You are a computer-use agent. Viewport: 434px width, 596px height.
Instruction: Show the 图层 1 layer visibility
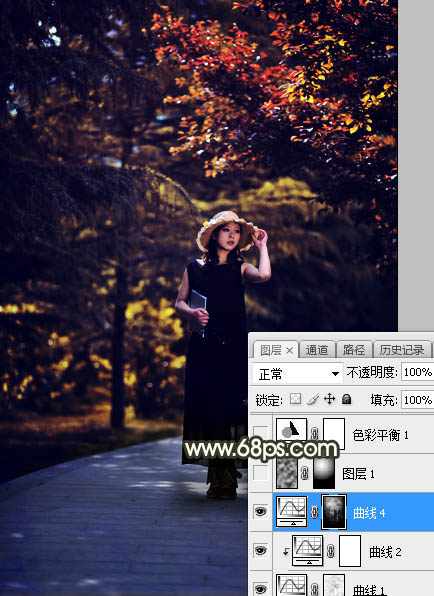[260, 473]
